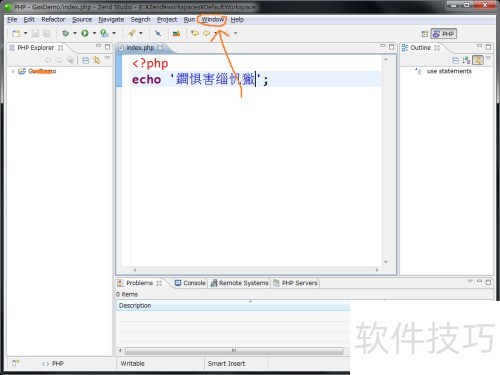Maximize the Outline panel

click(x=488, y=47)
